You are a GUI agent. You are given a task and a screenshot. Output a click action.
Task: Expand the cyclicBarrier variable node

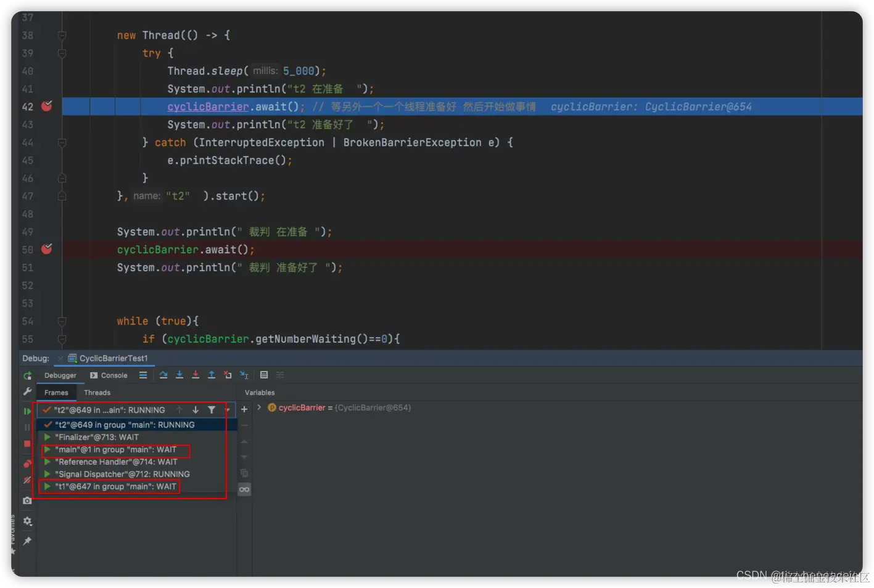click(259, 407)
